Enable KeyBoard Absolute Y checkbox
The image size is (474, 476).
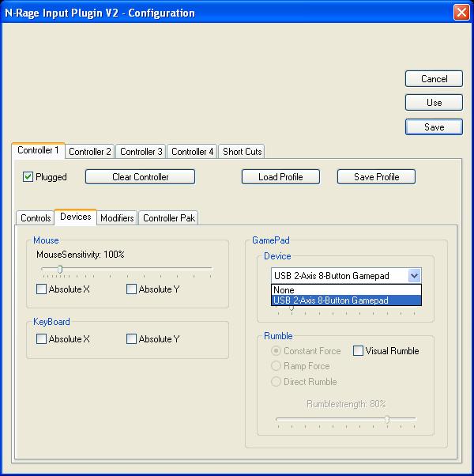tap(131, 338)
